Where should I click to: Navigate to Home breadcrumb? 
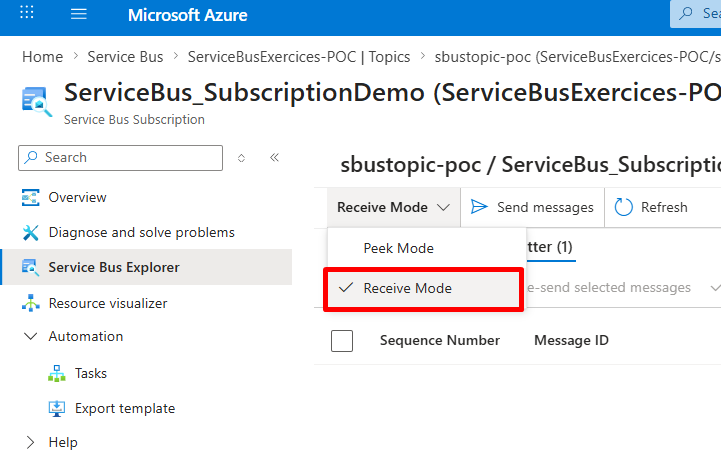[x=43, y=57]
